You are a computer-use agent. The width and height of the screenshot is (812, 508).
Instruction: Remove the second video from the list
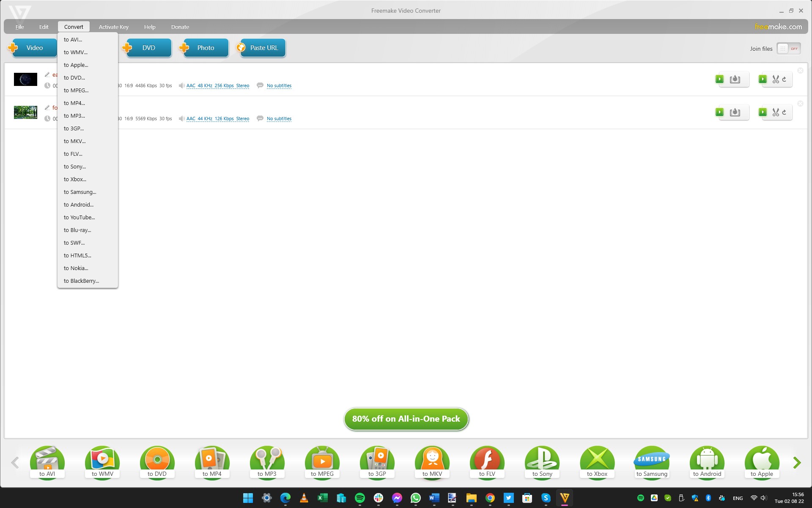[x=800, y=103]
